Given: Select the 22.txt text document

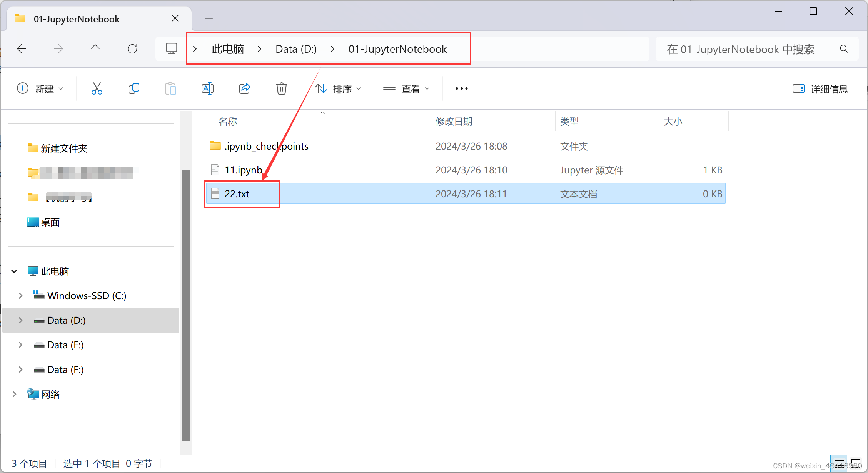Looking at the screenshot, I should click(x=237, y=193).
